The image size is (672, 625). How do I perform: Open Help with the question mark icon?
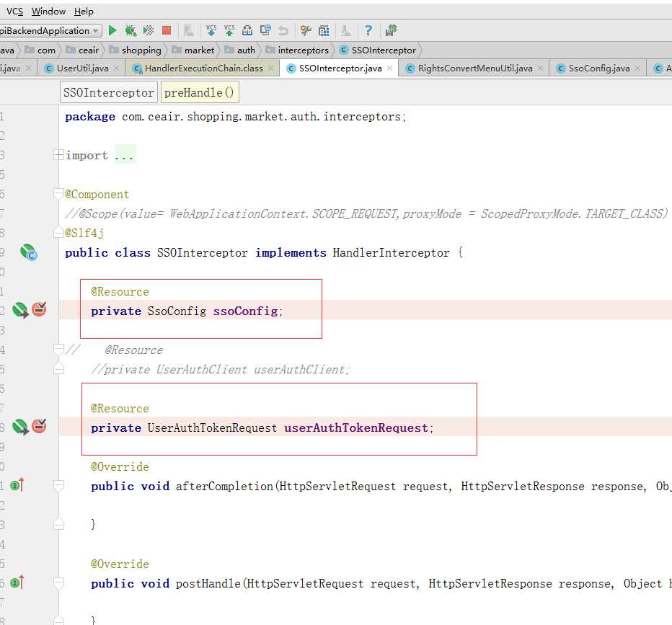368,30
